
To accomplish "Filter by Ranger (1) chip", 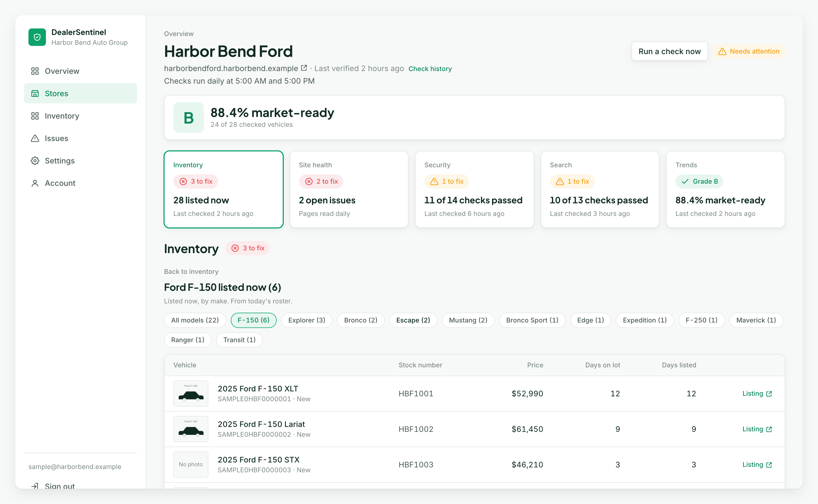I will [x=188, y=340].
